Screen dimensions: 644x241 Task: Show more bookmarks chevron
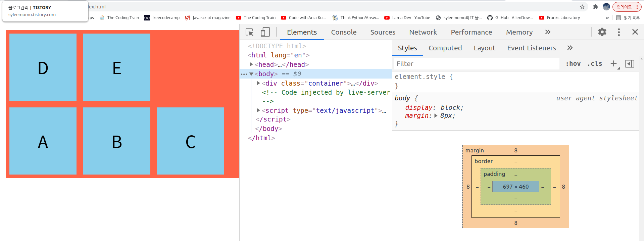click(607, 18)
